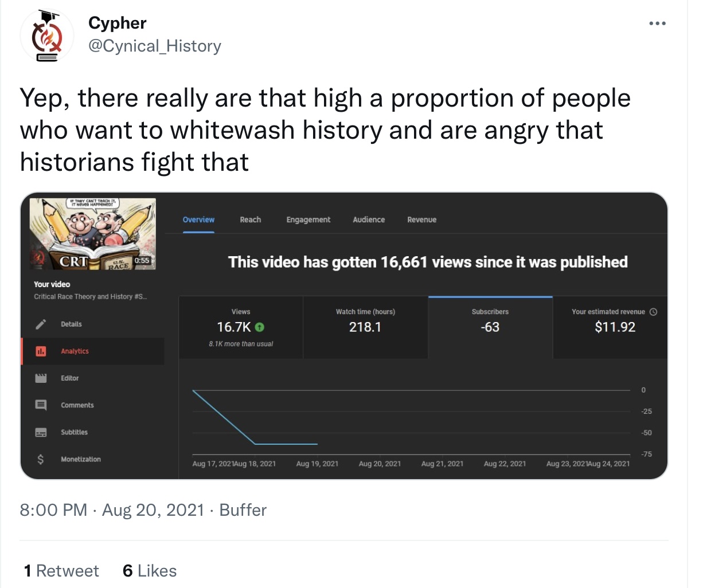
Task: Click the Editor clapperboard icon
Action: click(41, 378)
